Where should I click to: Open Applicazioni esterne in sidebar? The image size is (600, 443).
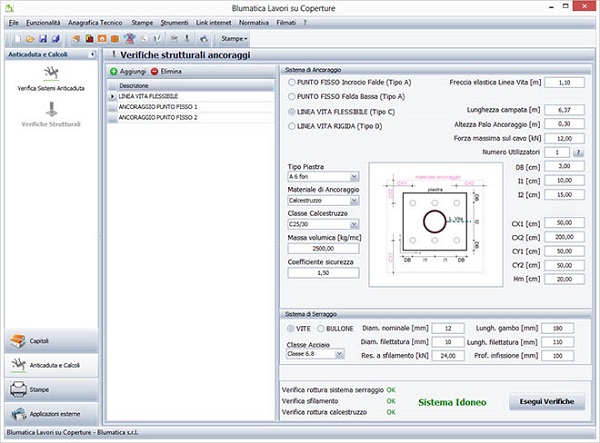tap(50, 414)
